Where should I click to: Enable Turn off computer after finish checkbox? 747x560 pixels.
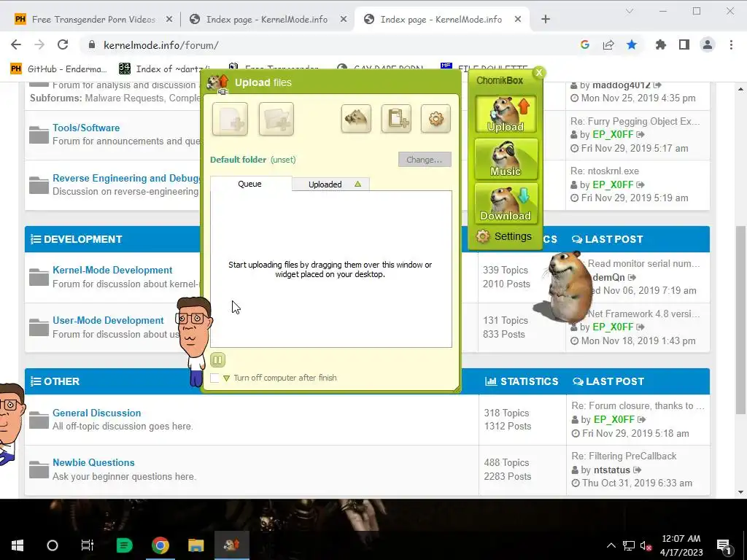(214, 378)
